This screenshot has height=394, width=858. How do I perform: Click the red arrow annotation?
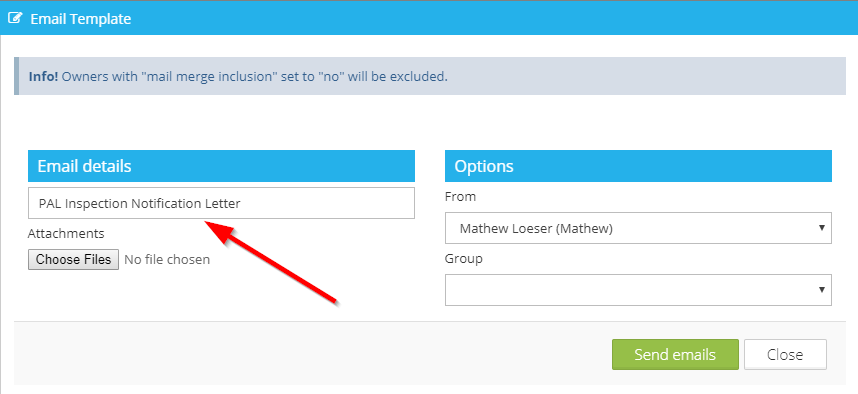(x=270, y=260)
